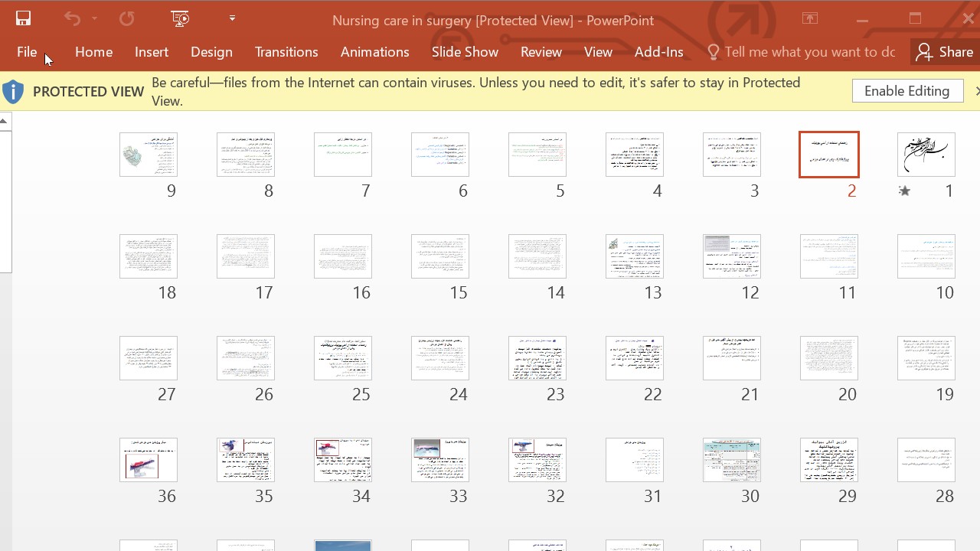980x551 pixels.
Task: Select the Design tab
Action: (x=211, y=52)
